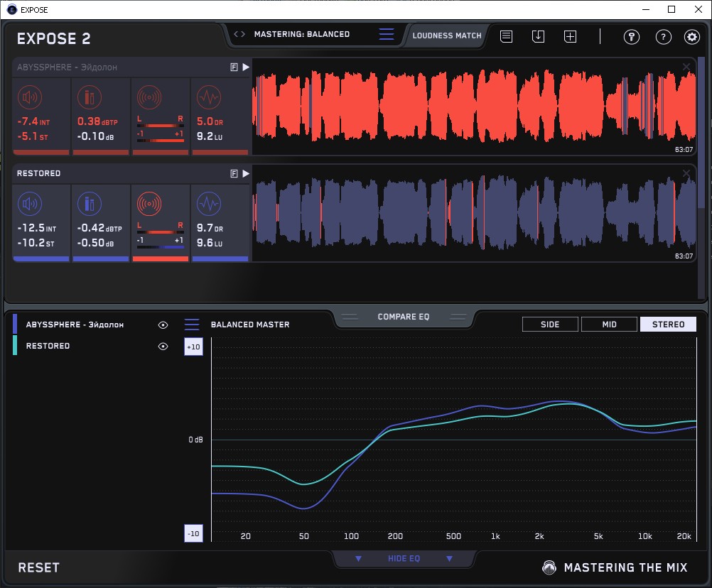Open the help question mark icon
The image size is (712, 588).
(664, 37)
